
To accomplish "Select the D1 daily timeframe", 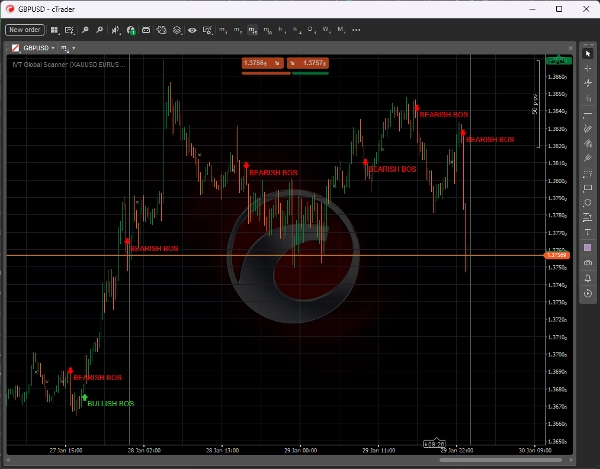I will coord(311,30).
